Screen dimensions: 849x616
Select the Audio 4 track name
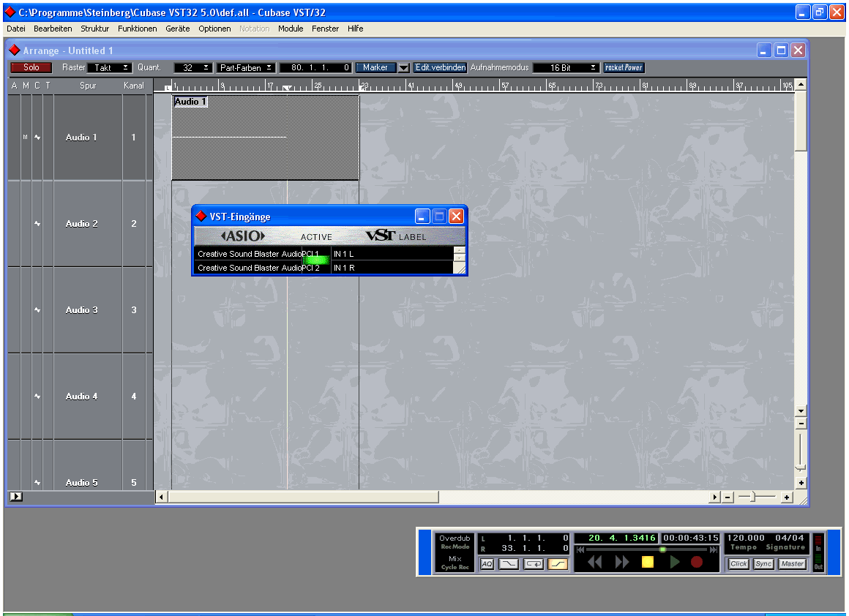click(82, 397)
